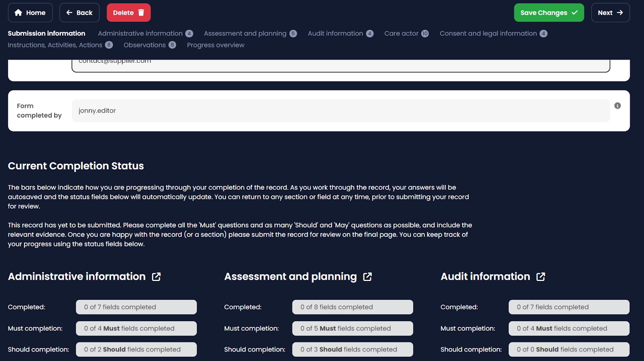
Task: Open Administrative information section via external link icon
Action: [x=156, y=277]
